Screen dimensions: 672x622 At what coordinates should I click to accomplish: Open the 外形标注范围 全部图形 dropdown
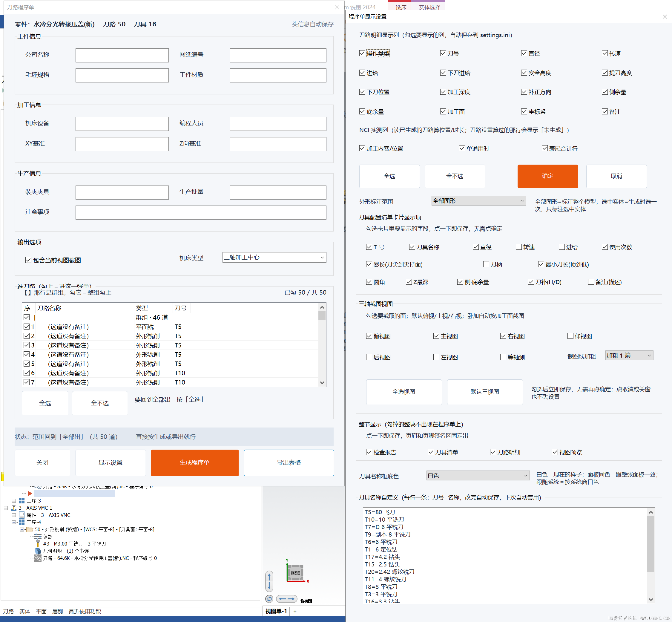[478, 201]
